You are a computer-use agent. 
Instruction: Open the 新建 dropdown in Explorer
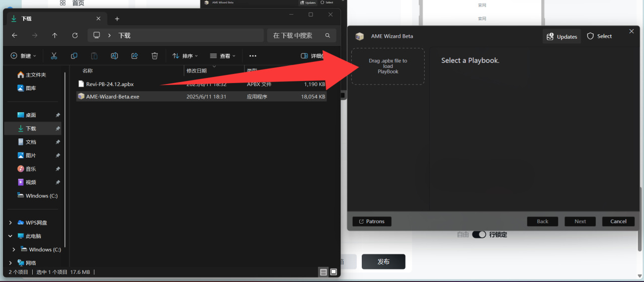tap(24, 56)
